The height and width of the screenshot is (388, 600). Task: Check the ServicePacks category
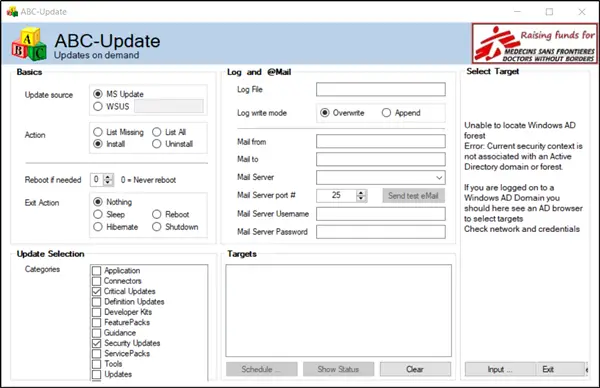point(96,354)
